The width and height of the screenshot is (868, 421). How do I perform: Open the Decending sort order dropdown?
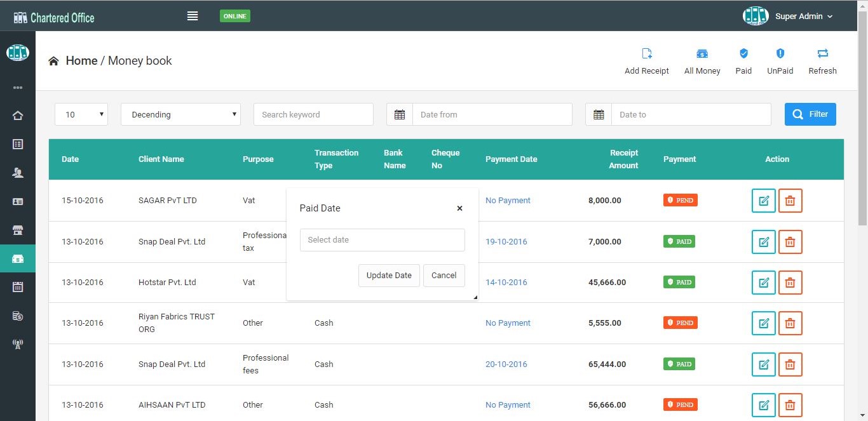pyautogui.click(x=180, y=114)
